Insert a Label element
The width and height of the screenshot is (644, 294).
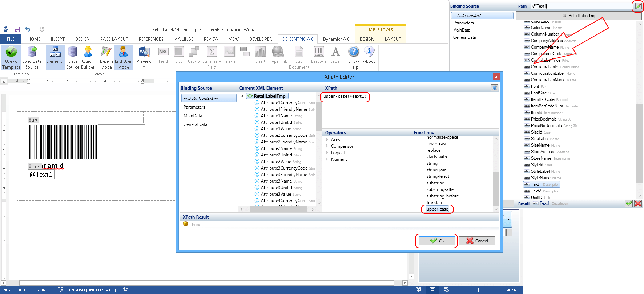tap(335, 55)
